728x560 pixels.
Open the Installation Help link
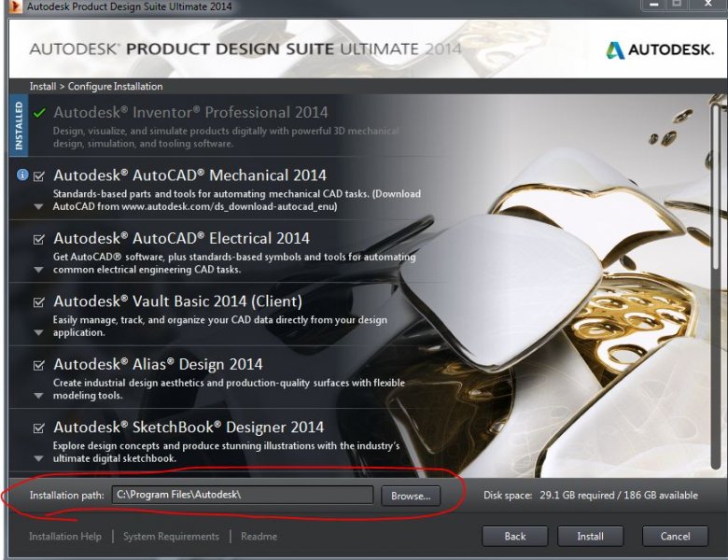(x=65, y=537)
